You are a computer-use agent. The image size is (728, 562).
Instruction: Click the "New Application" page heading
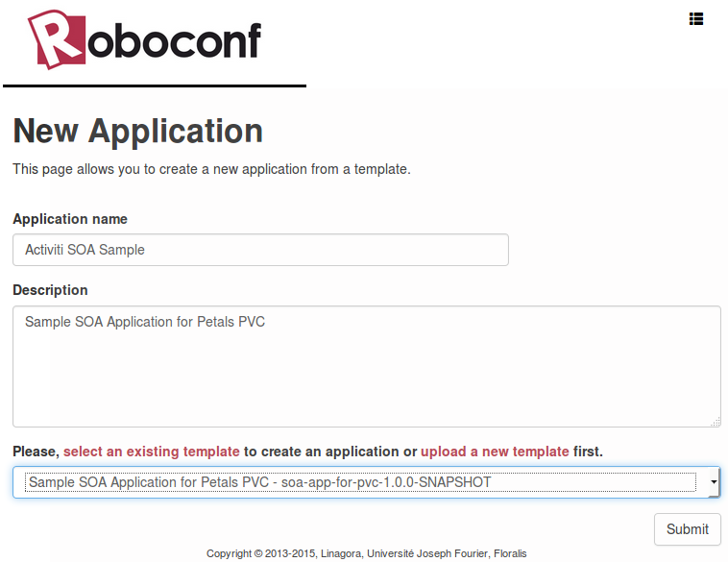point(137,131)
